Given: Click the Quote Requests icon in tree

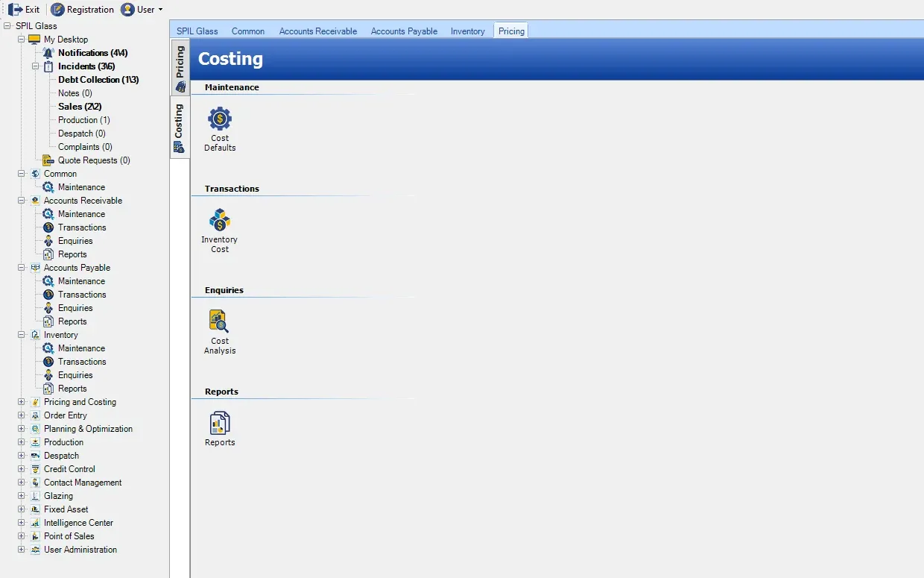Looking at the screenshot, I should click(48, 160).
